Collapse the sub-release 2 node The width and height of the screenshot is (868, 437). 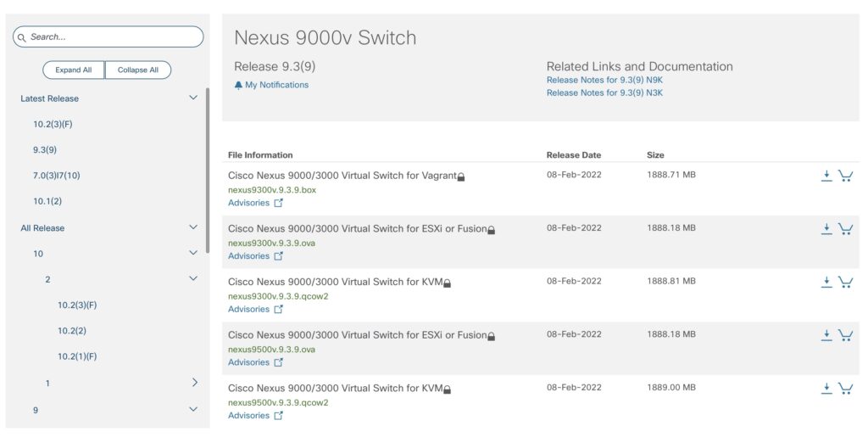pos(193,278)
